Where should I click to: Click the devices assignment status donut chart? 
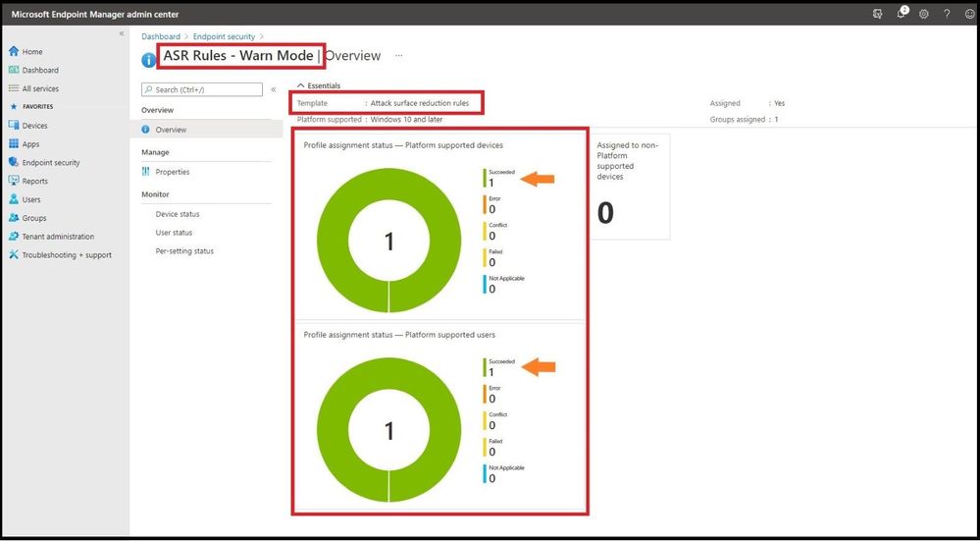click(x=388, y=241)
